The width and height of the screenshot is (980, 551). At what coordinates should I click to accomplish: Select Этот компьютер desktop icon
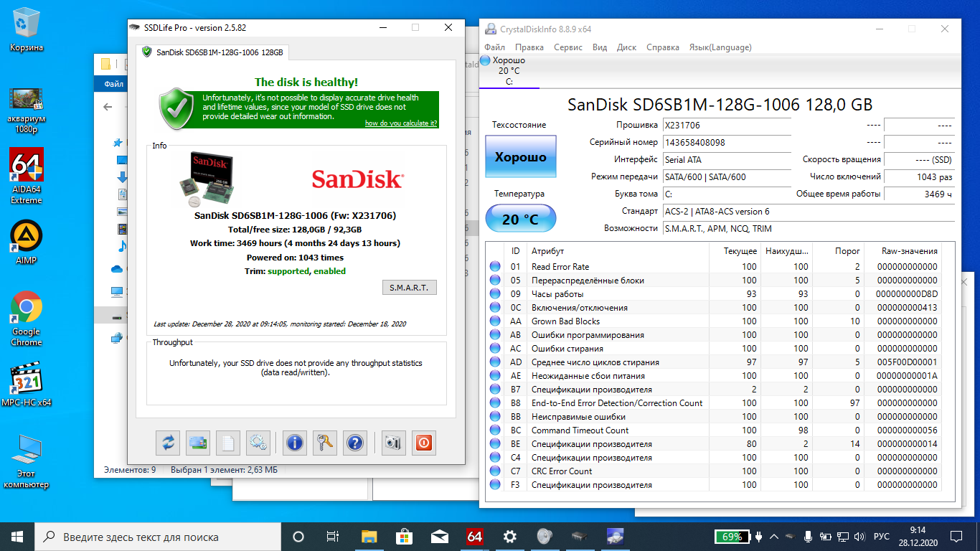click(27, 461)
